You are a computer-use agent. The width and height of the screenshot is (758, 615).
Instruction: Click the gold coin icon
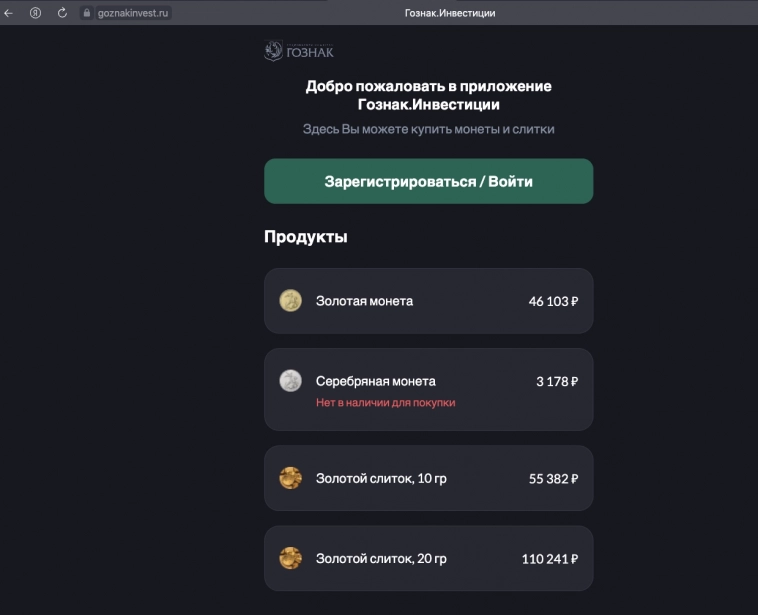[290, 300]
